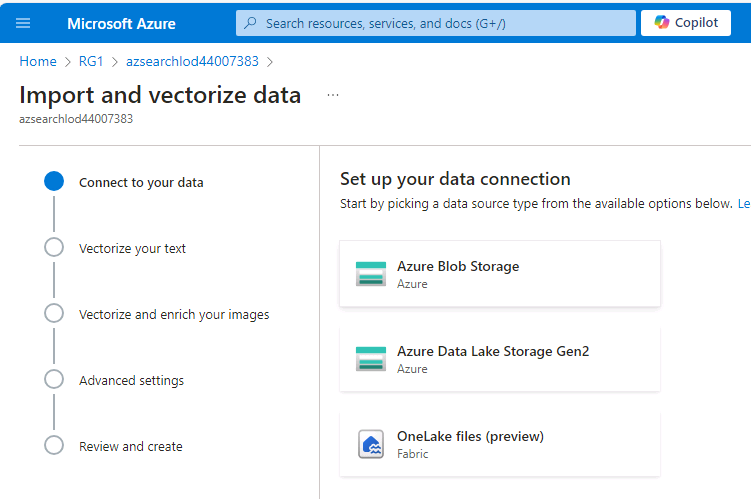Select the Advanced settings step circle

(54, 379)
